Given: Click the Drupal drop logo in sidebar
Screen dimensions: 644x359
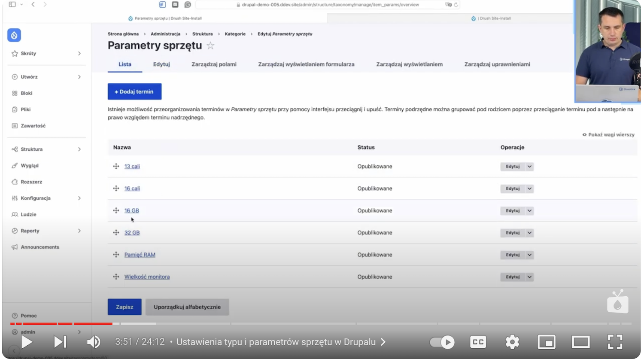Looking at the screenshot, I should coord(14,35).
